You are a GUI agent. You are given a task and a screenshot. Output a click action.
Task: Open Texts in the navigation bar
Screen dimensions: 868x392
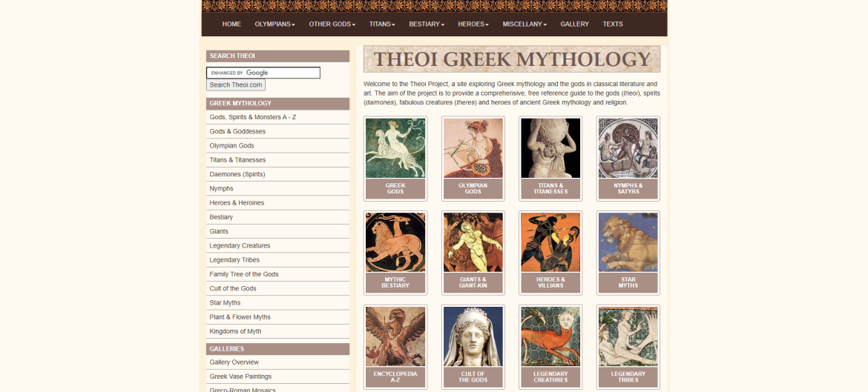[613, 24]
